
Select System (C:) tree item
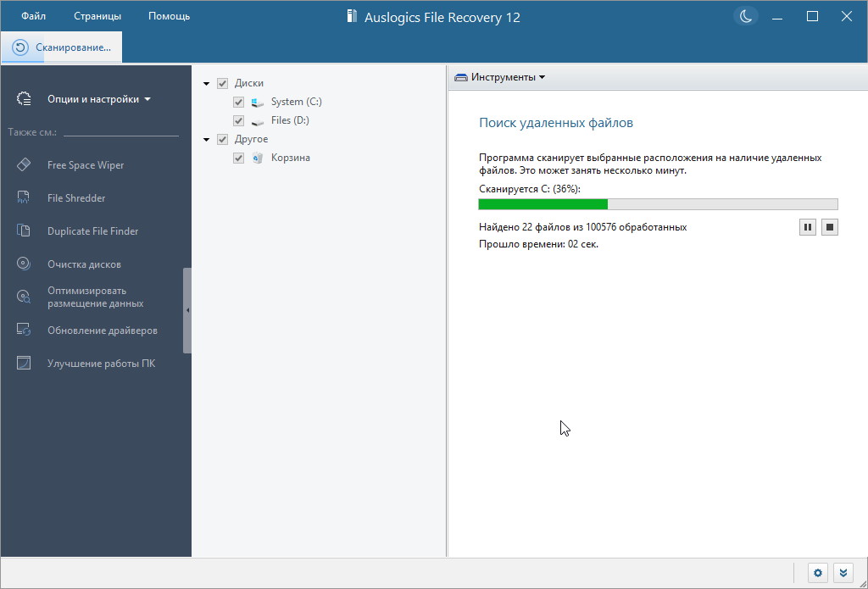(x=296, y=102)
